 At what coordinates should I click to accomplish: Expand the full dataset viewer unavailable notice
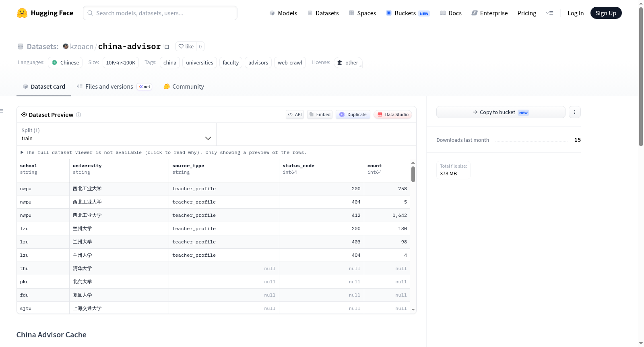(164, 152)
